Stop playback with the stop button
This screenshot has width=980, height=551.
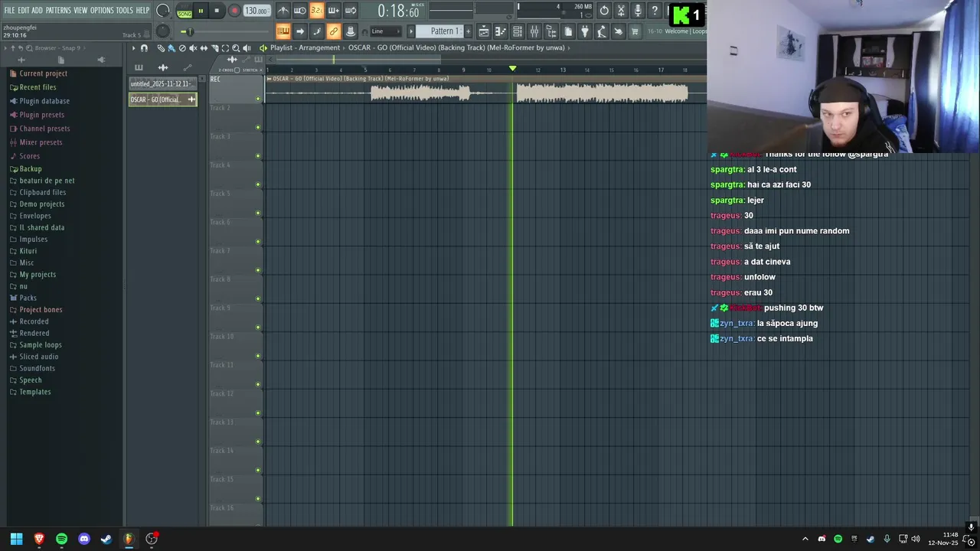coord(217,11)
